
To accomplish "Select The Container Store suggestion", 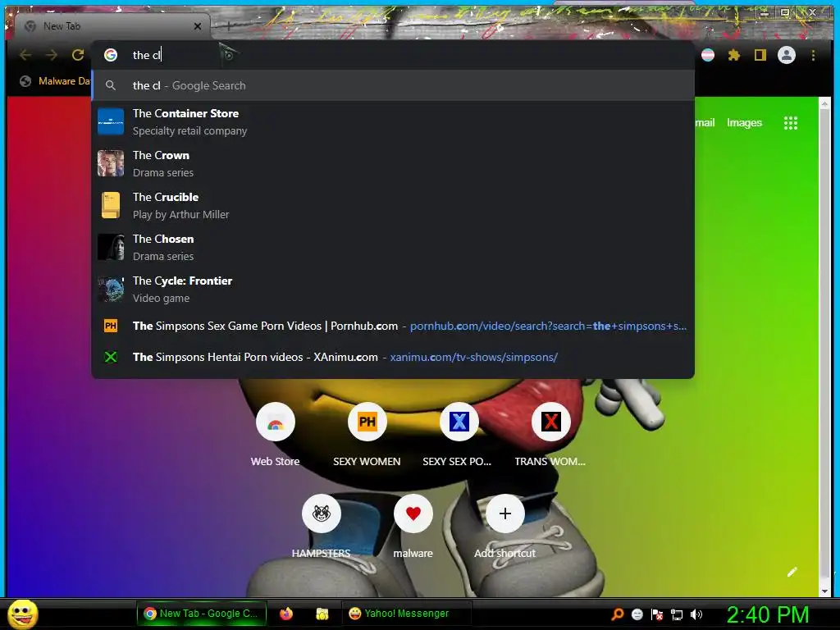I will [x=393, y=121].
